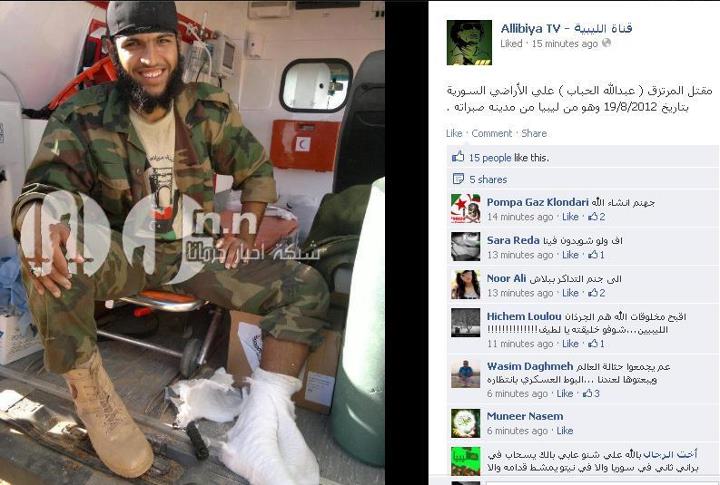This screenshot has height=485, width=720.
Task: Click the globe privacy icon beside timestamp
Action: (x=606, y=43)
